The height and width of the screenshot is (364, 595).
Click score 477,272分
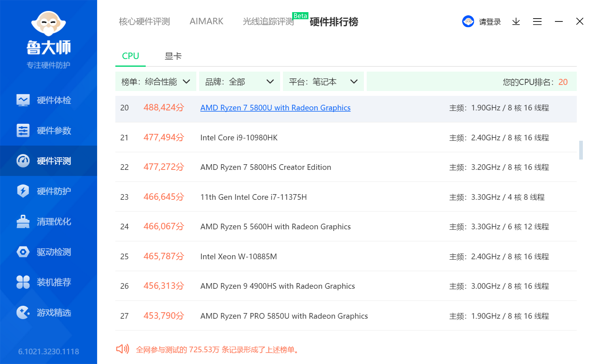click(164, 167)
